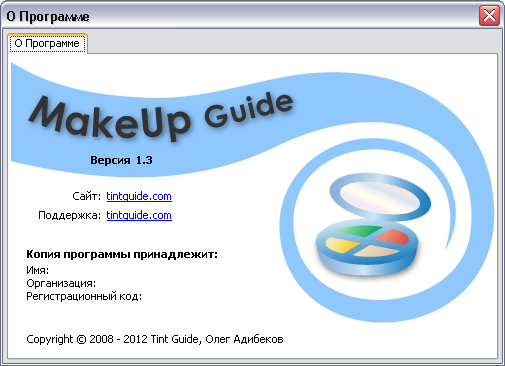Open the Поддержка tintguide.com link
The height and width of the screenshot is (366, 505).
coord(139,215)
